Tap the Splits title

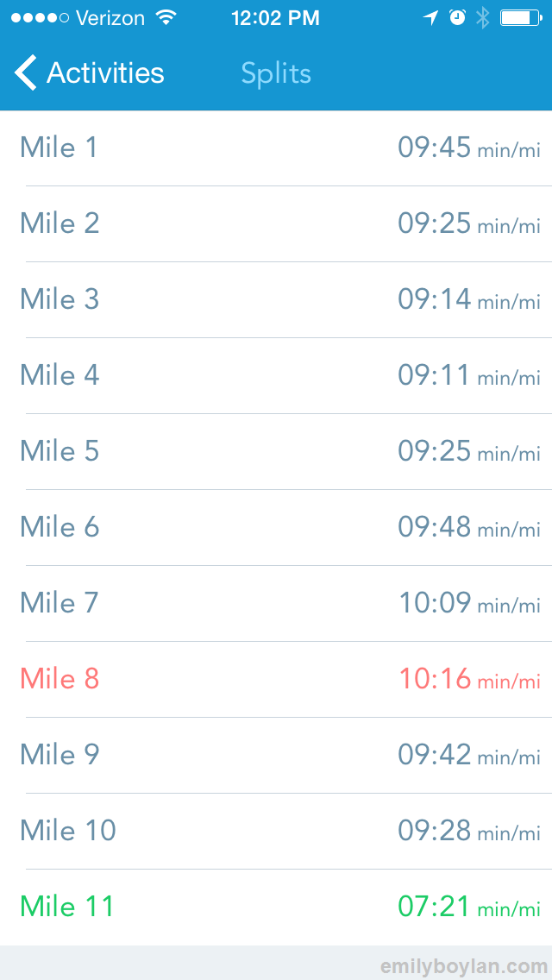coord(276,73)
